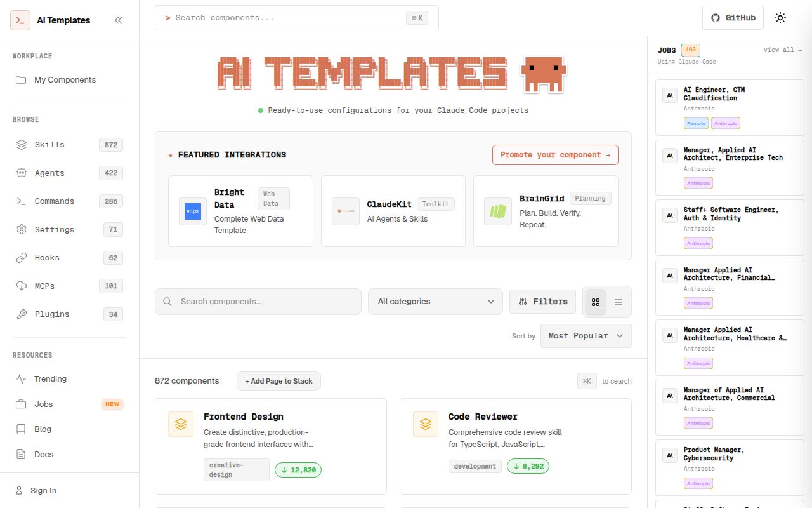Click the Trending activity icon

click(x=21, y=379)
